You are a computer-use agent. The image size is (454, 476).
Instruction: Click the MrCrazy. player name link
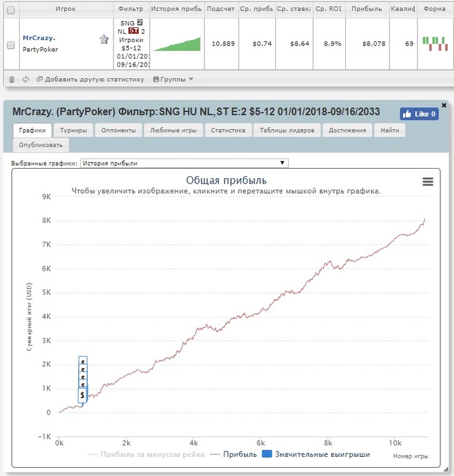39,38
